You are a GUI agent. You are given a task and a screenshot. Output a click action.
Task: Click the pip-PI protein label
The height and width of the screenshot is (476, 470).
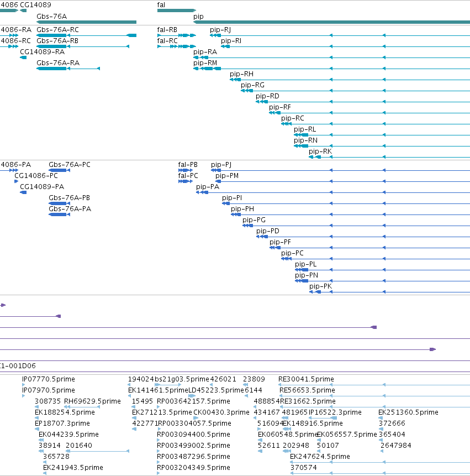(x=232, y=198)
